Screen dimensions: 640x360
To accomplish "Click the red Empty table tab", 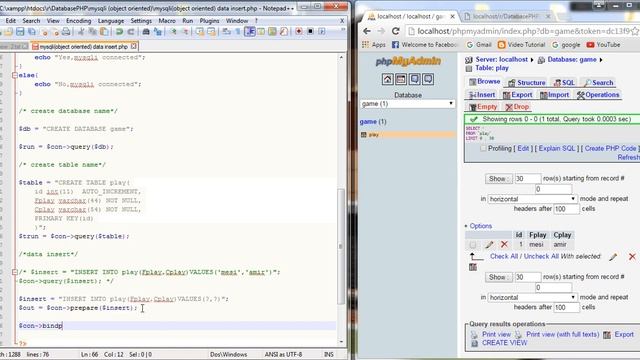I will (x=483, y=107).
